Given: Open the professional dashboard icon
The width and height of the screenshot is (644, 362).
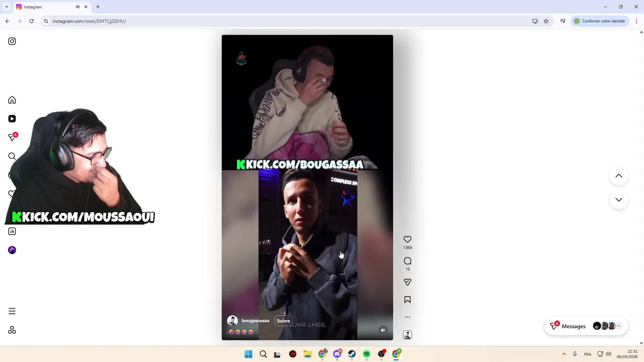Looking at the screenshot, I should coord(12,231).
